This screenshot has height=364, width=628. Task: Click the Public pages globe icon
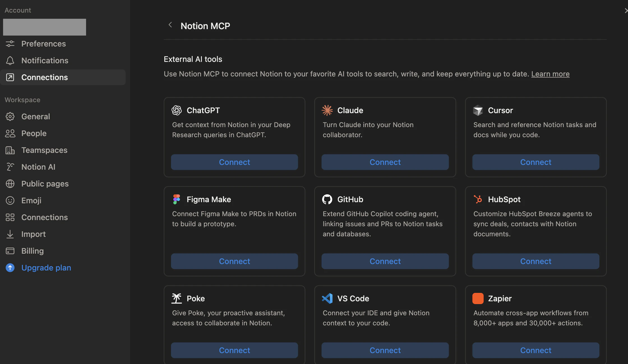pyautogui.click(x=10, y=184)
